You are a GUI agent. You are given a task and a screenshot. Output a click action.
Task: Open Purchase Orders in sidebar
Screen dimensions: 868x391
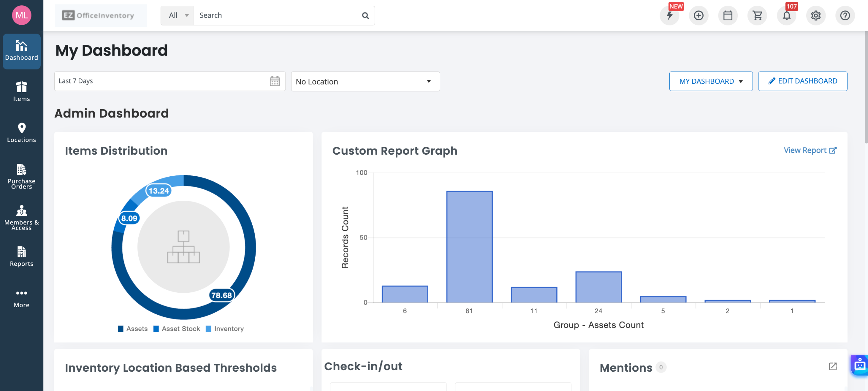click(x=21, y=176)
